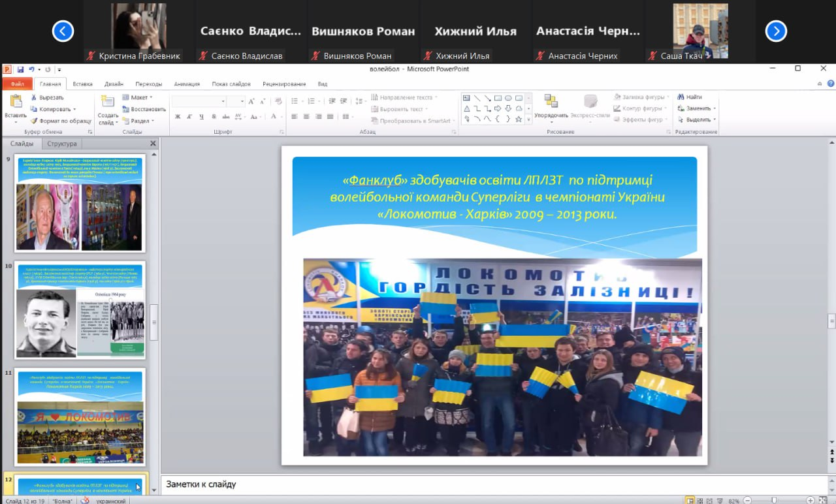The image size is (836, 504).
Task: Switch to Структура tab in slide pane
Action: click(x=62, y=144)
